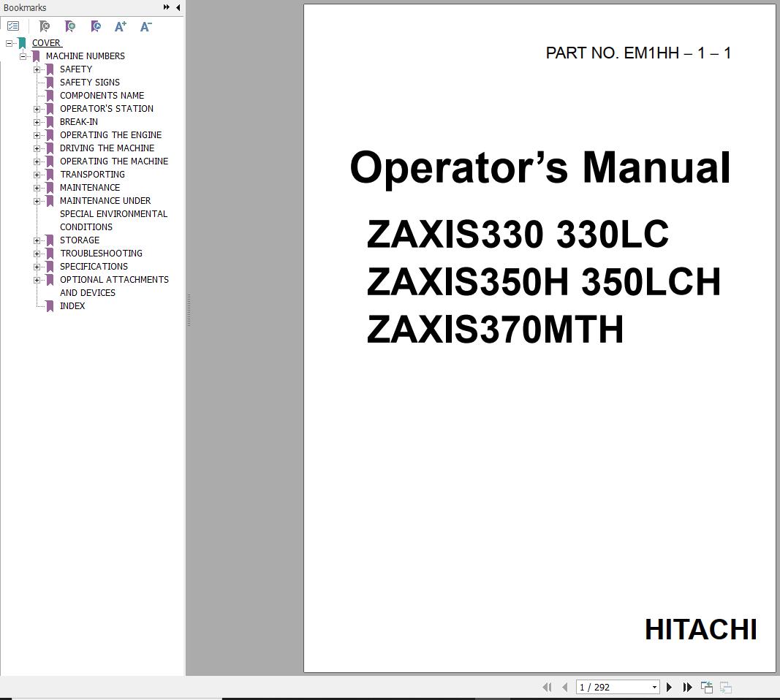Expand the SAFETY bookmark

click(x=37, y=69)
